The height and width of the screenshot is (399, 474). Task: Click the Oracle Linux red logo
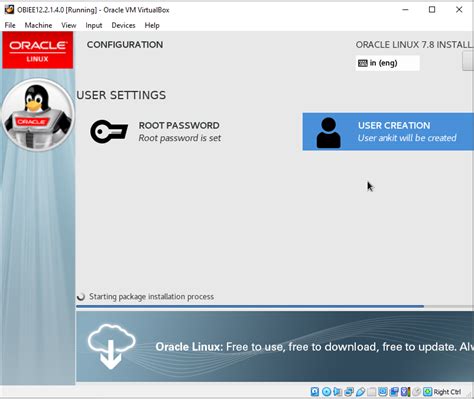coord(38,50)
